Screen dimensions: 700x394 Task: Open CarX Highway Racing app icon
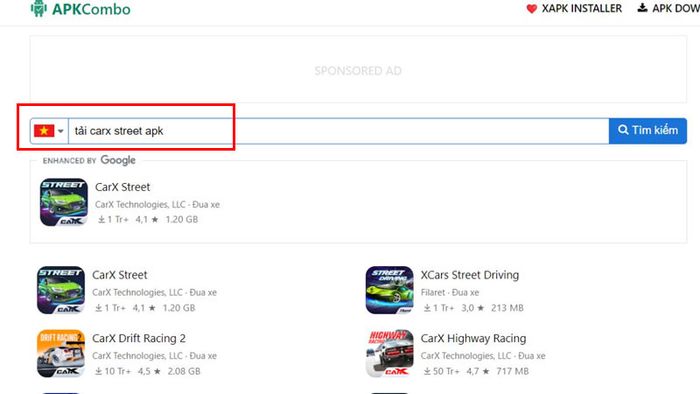[389, 353]
